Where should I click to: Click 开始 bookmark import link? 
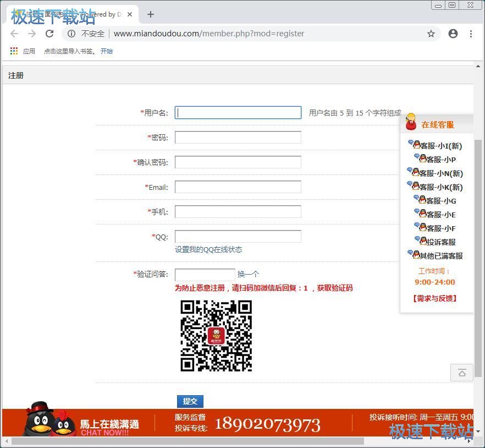(x=107, y=51)
